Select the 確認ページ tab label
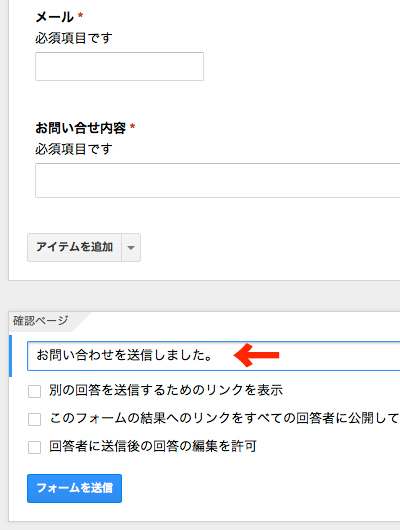This screenshot has height=530, width=400. pos(41,320)
